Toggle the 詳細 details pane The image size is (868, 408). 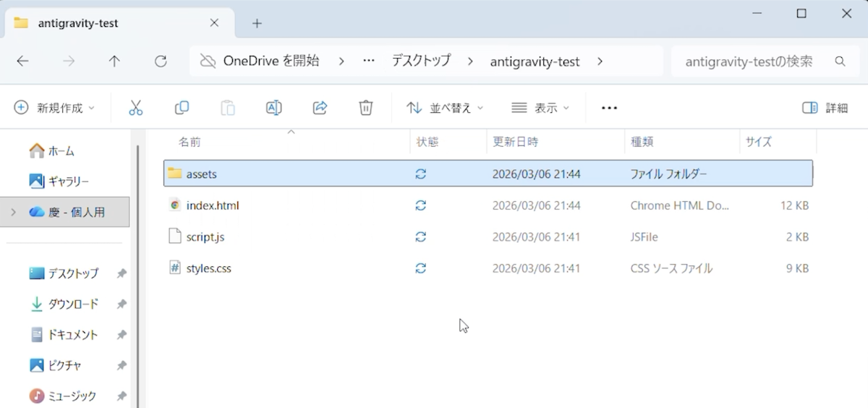click(x=825, y=108)
